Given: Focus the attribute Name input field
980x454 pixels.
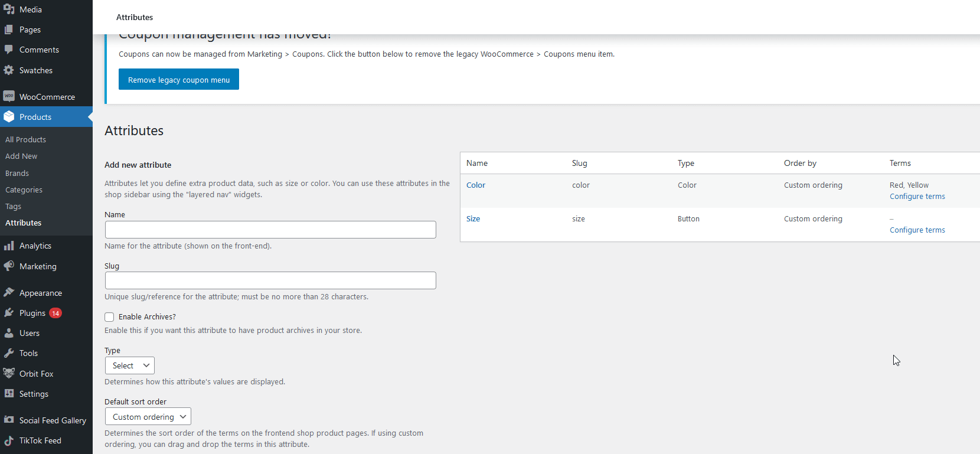Looking at the screenshot, I should coord(270,230).
